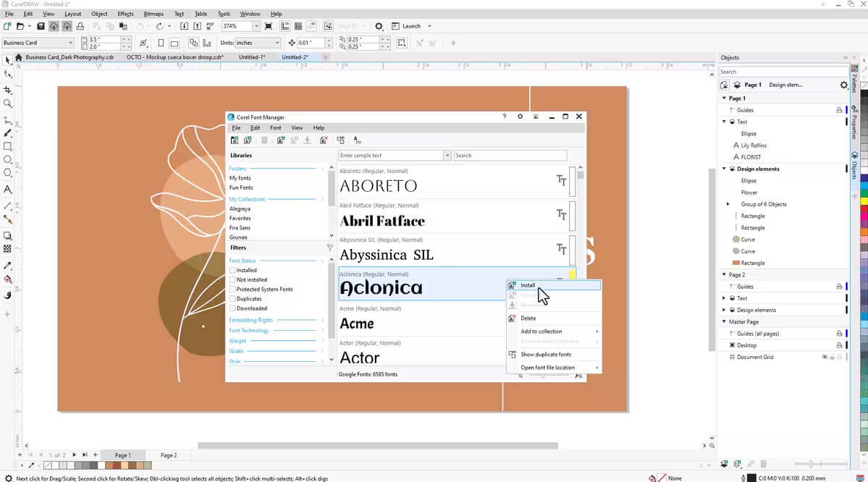The height and width of the screenshot is (482, 868).
Task: Expand the Group of 6 Objects tree item
Action: [728, 203]
